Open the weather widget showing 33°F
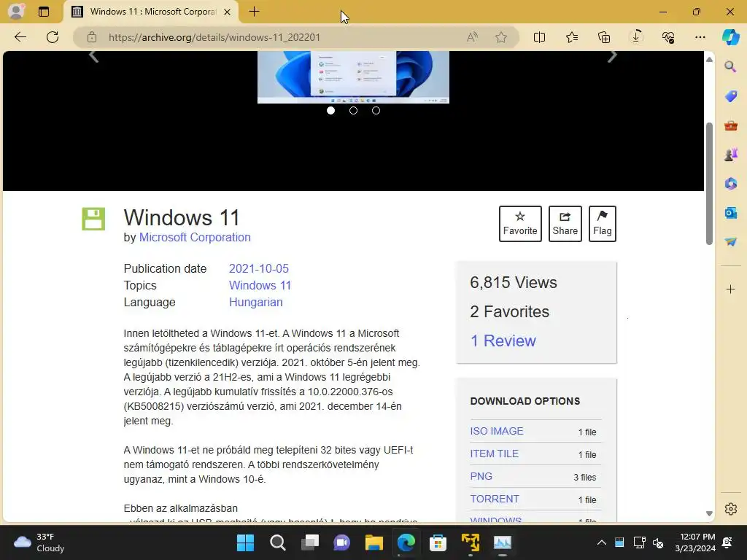 pyautogui.click(x=39, y=542)
